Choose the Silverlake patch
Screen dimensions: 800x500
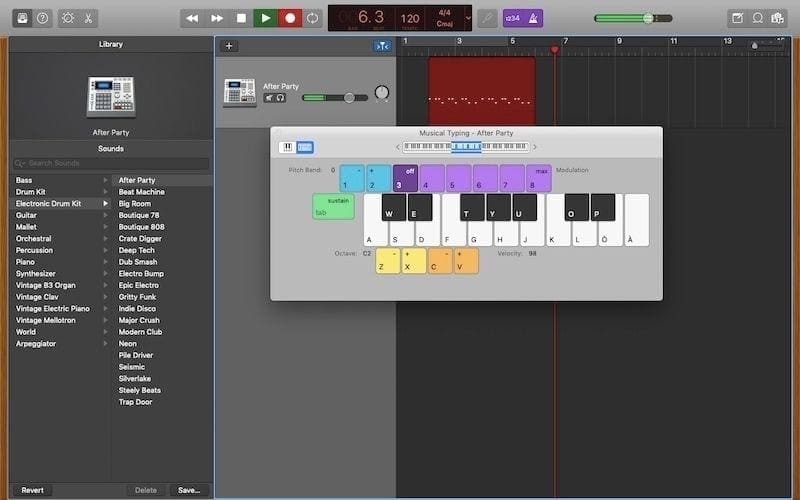pyautogui.click(x=135, y=379)
